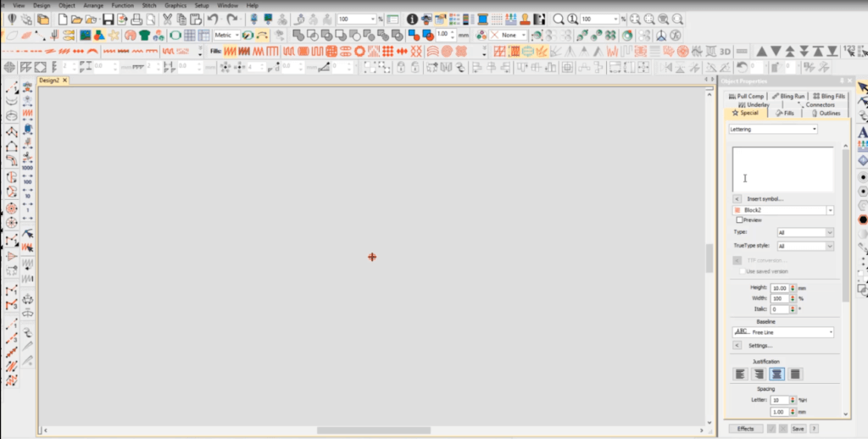Click the green T-shirt product icon
This screenshot has height=439, width=868.
click(145, 35)
